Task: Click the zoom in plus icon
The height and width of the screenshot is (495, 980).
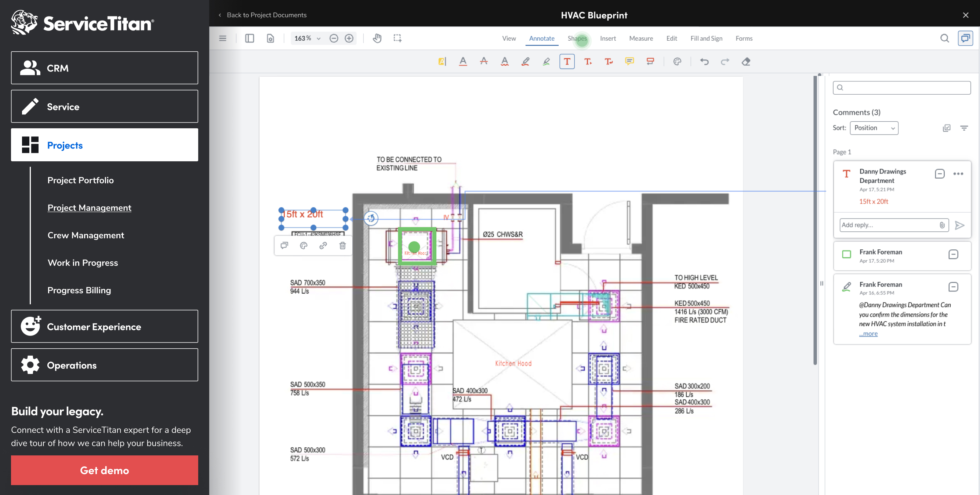Action: [349, 38]
